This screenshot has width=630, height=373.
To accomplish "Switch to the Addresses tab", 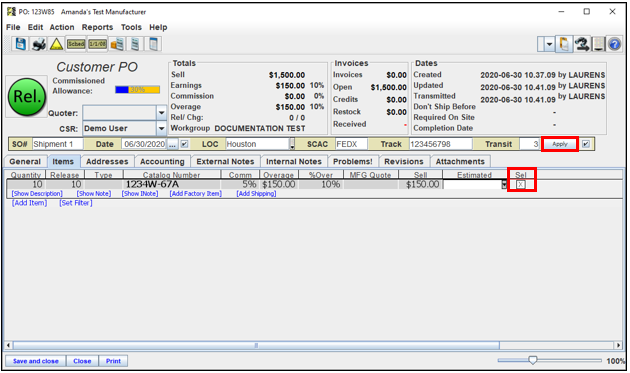I will click(x=107, y=162).
